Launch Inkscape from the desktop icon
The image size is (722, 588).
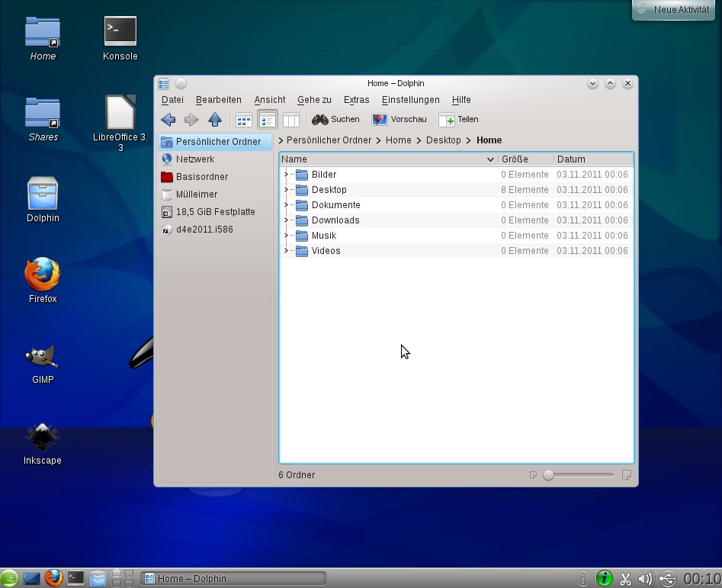pyautogui.click(x=43, y=443)
